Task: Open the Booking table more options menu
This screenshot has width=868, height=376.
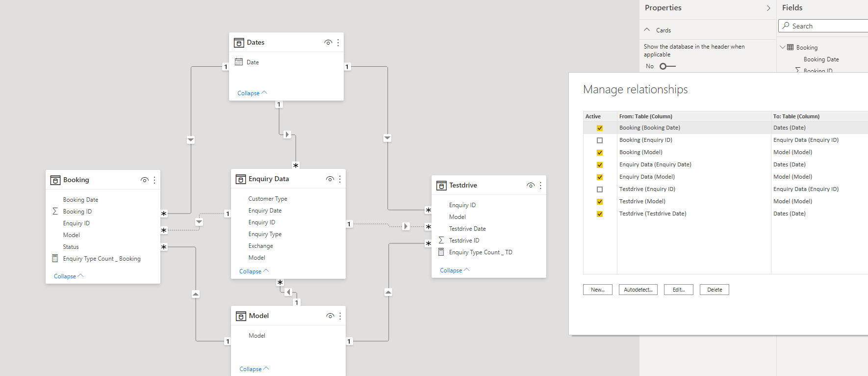Action: (x=154, y=180)
